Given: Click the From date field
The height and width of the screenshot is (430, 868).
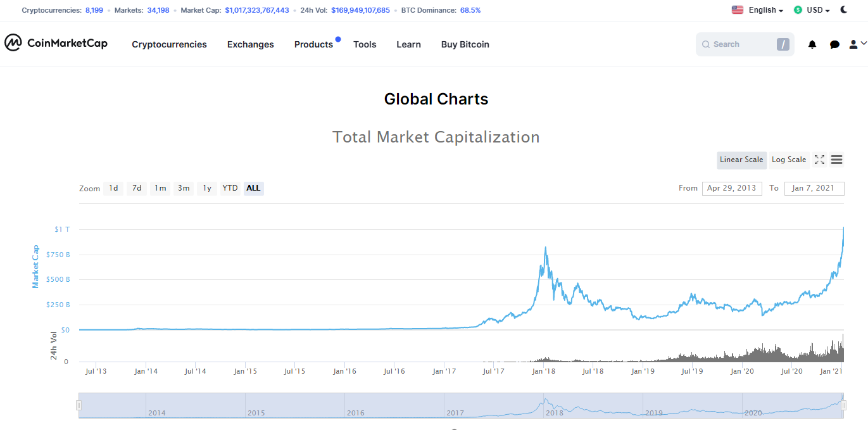Looking at the screenshot, I should (x=732, y=188).
